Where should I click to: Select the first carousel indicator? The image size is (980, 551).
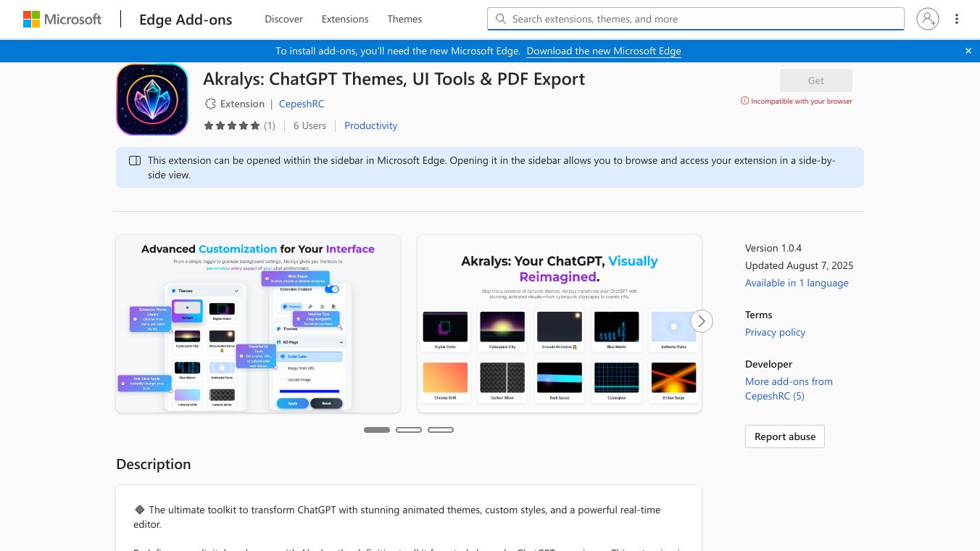pyautogui.click(x=377, y=430)
